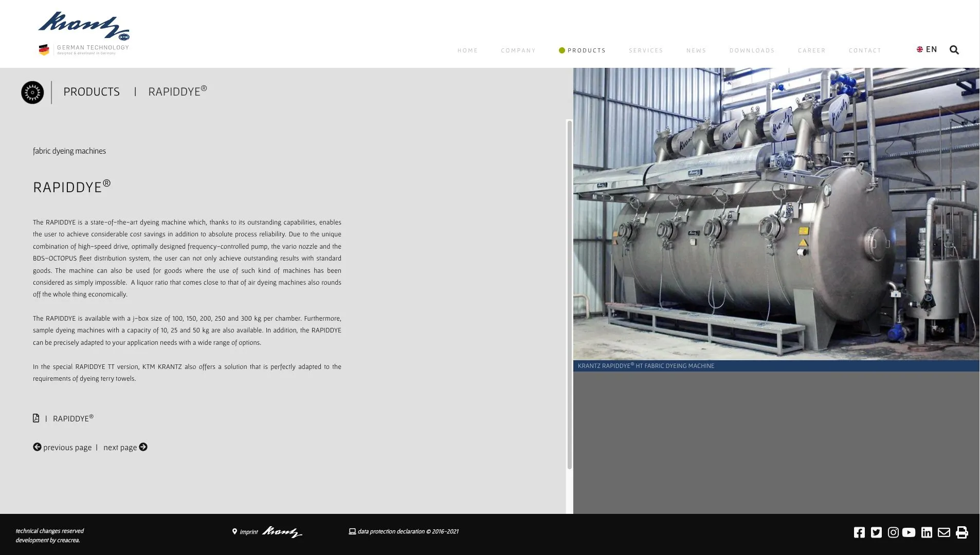The width and height of the screenshot is (980, 555).
Task: Click the Krantz logo in header
Action: pyautogui.click(x=84, y=33)
